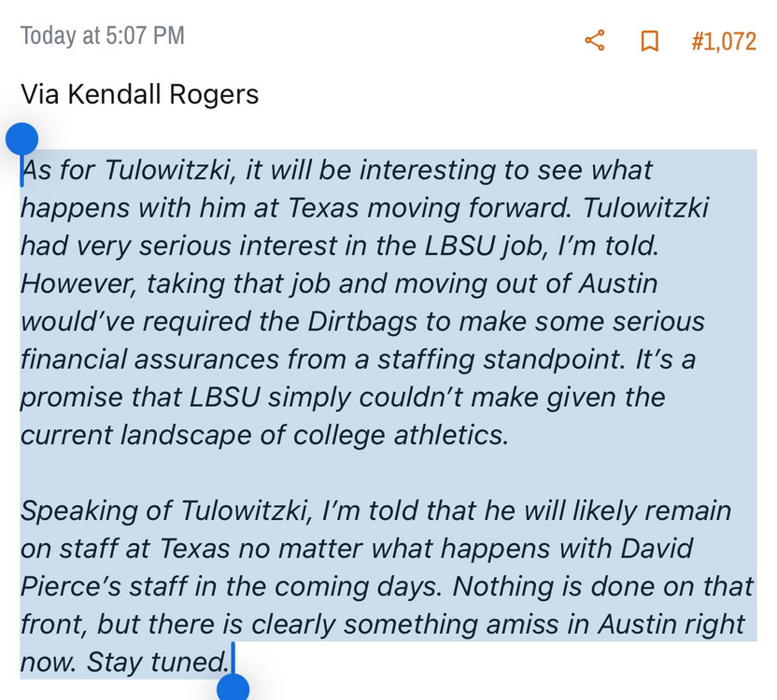777x700 pixels.
Task: Click the "Today at 5:07 PM" timestamp
Action: (x=103, y=36)
